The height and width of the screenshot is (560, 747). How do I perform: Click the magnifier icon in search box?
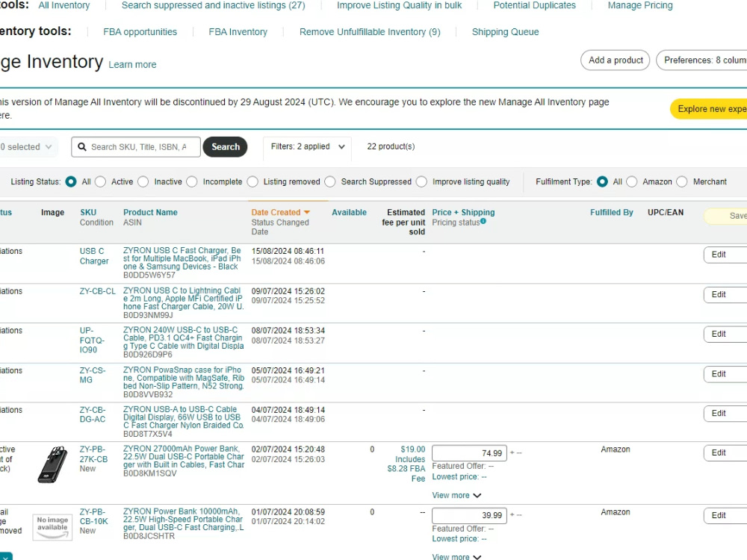[x=82, y=147]
